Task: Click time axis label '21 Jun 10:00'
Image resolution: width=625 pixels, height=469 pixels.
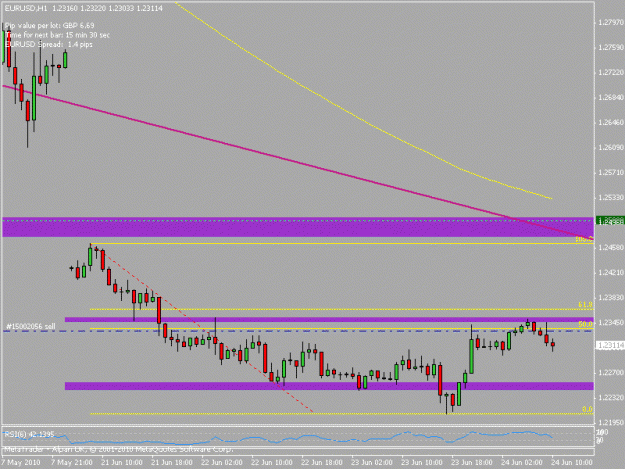Action: tap(122, 462)
